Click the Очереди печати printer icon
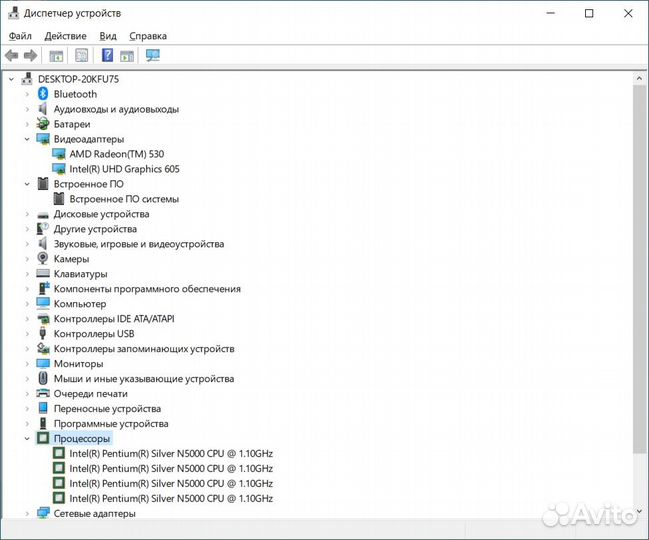This screenshot has width=649, height=540. (x=43, y=393)
